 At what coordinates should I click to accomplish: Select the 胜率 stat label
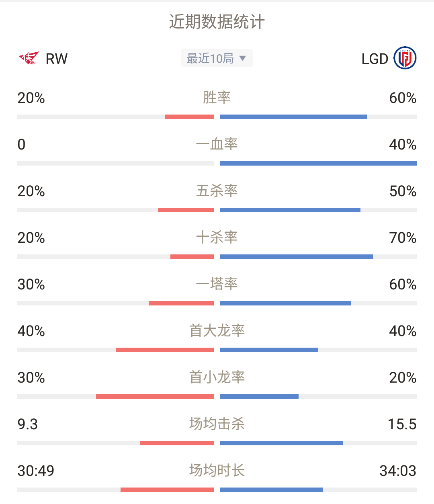[217, 97]
